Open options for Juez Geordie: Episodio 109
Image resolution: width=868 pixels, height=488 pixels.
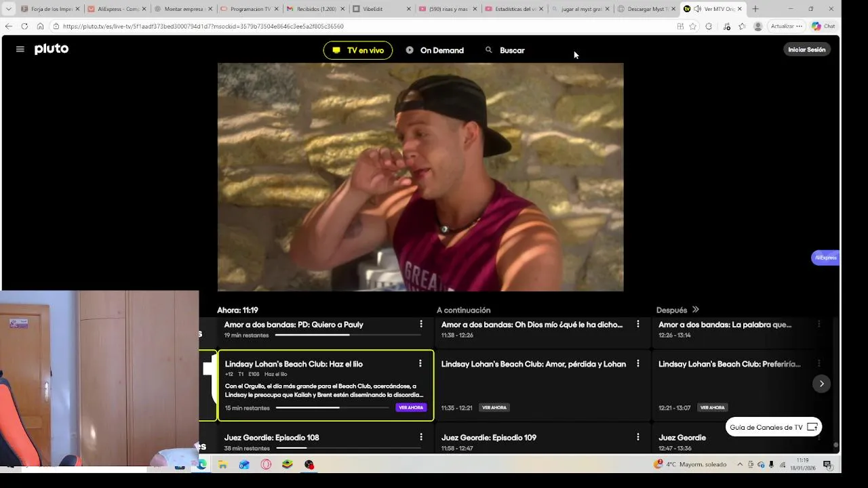(x=637, y=437)
